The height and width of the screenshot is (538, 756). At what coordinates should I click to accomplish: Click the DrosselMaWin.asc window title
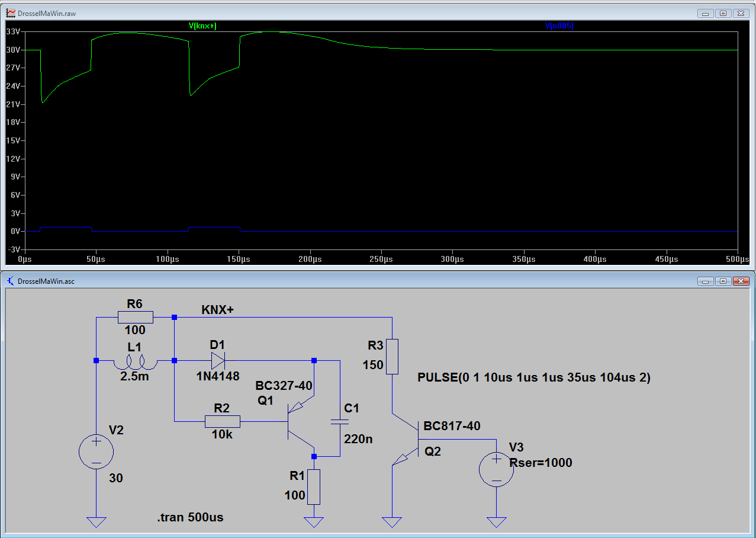pyautogui.click(x=47, y=281)
